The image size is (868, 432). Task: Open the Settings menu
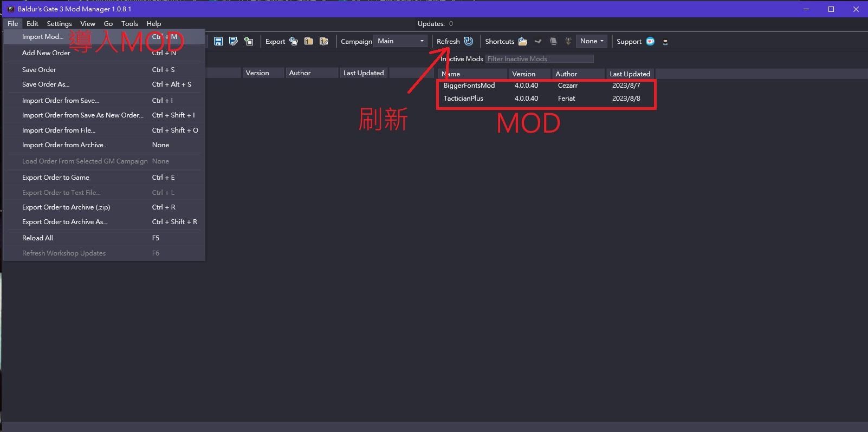click(59, 23)
